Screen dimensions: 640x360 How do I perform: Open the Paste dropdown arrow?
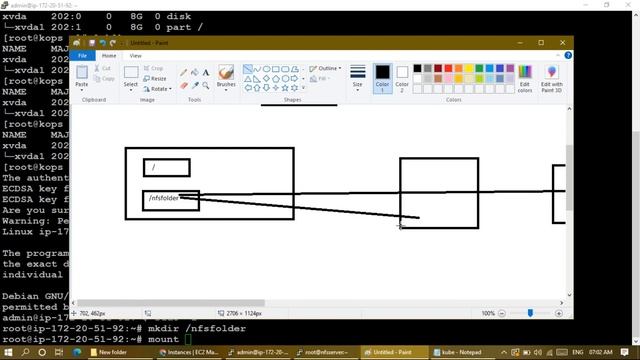point(82,90)
